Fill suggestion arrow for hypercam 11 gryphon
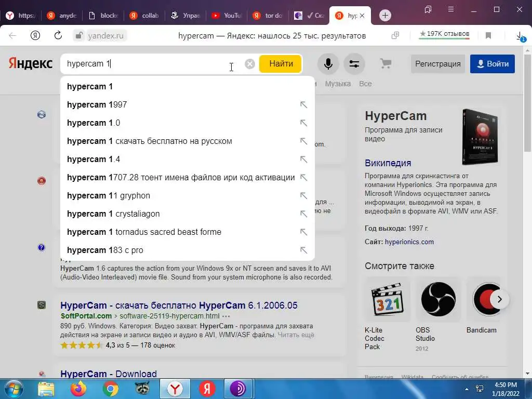Screen dimensions: 532x399 pos(303,196)
